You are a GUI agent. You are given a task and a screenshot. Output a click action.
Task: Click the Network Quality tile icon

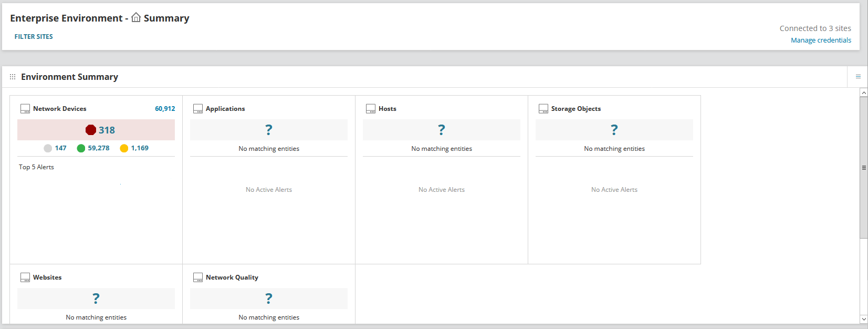tap(198, 277)
